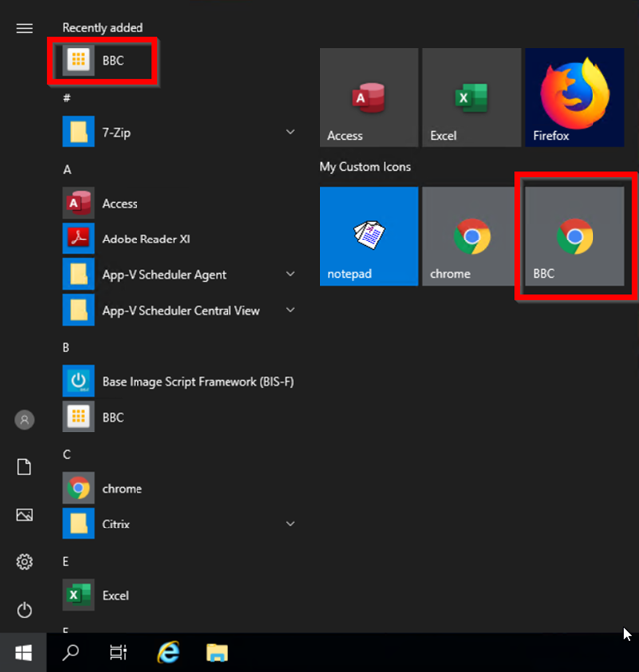
Task: Click the letter C section header
Action: (67, 454)
